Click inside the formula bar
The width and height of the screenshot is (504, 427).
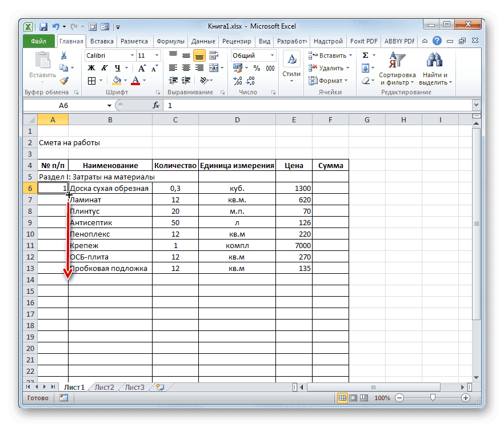point(257,105)
